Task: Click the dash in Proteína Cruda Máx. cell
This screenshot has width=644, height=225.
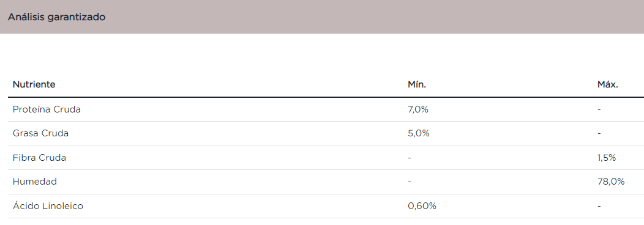Action: [x=599, y=110]
